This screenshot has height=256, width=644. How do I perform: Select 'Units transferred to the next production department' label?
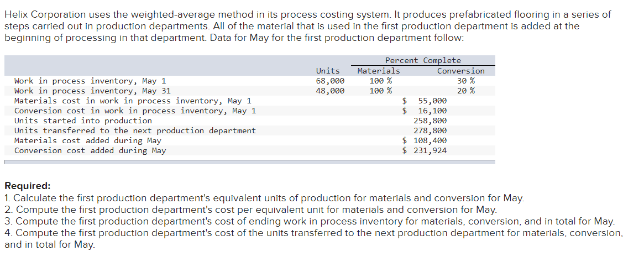135,130
